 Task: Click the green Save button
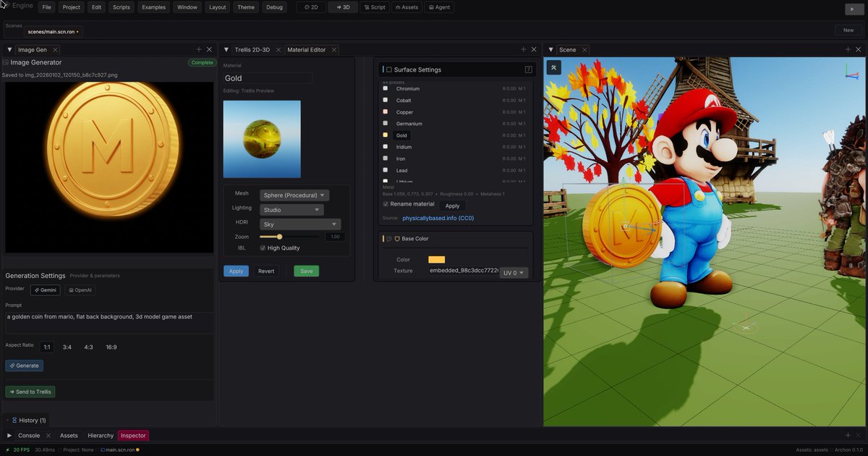click(x=307, y=271)
